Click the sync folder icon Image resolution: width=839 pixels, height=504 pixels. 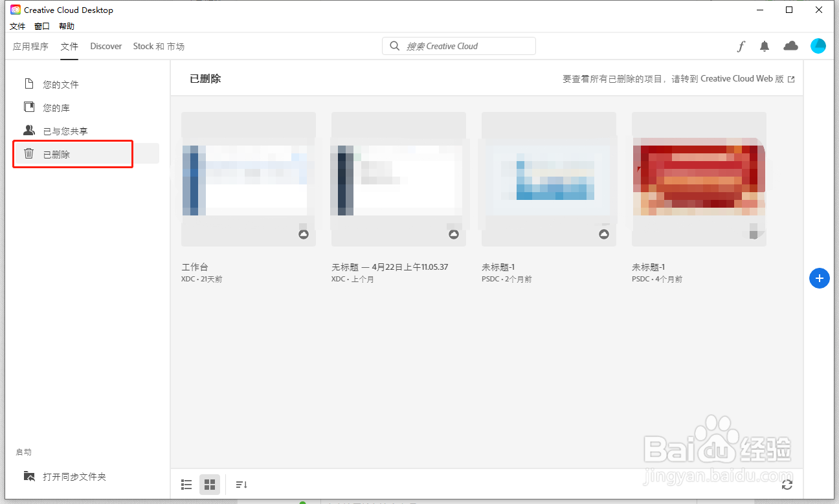point(29,476)
